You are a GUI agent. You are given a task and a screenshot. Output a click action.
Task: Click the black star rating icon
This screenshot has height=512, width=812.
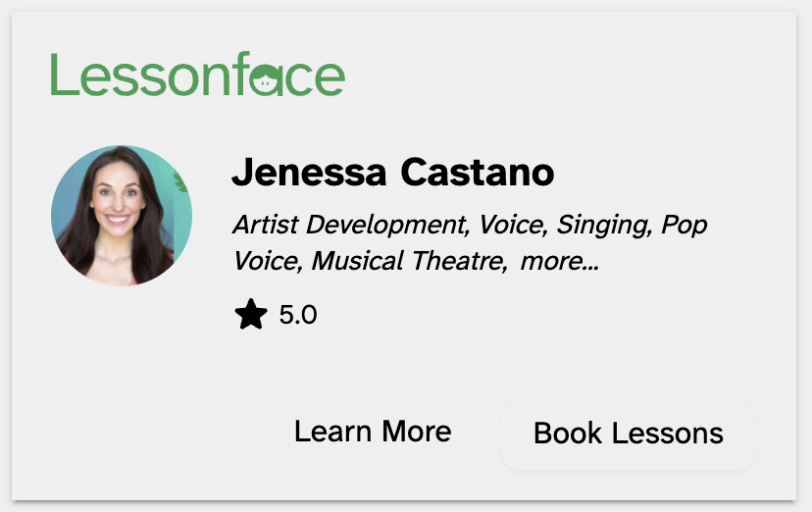click(x=251, y=315)
